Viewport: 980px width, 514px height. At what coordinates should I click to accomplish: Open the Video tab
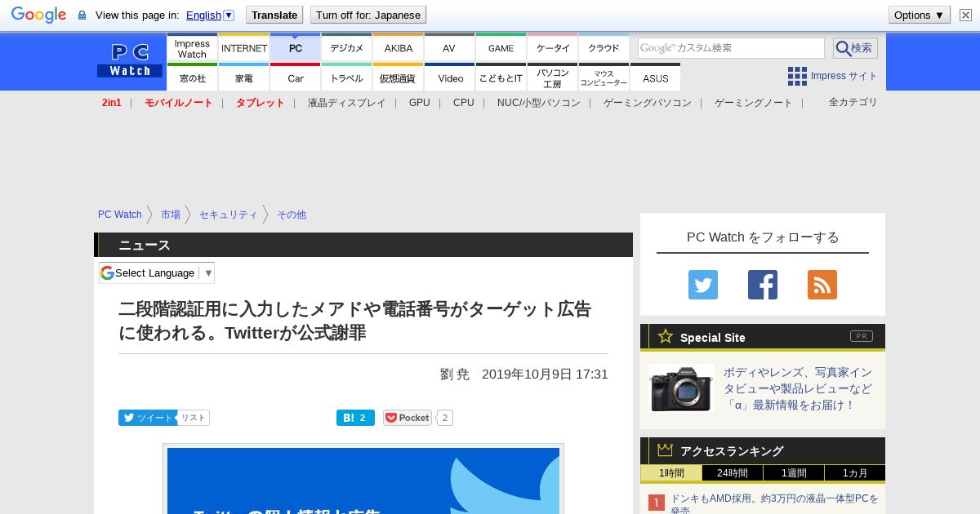[x=449, y=78]
